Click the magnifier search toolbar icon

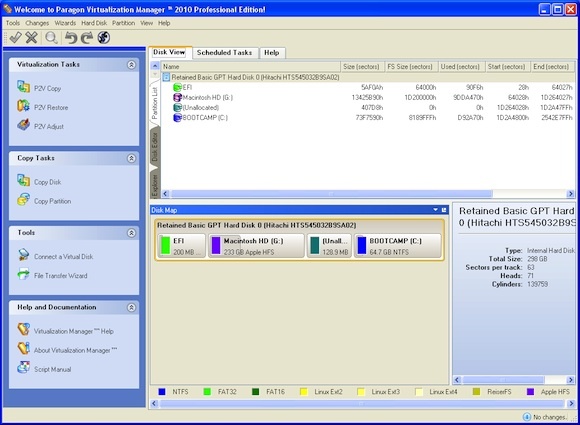click(51, 37)
